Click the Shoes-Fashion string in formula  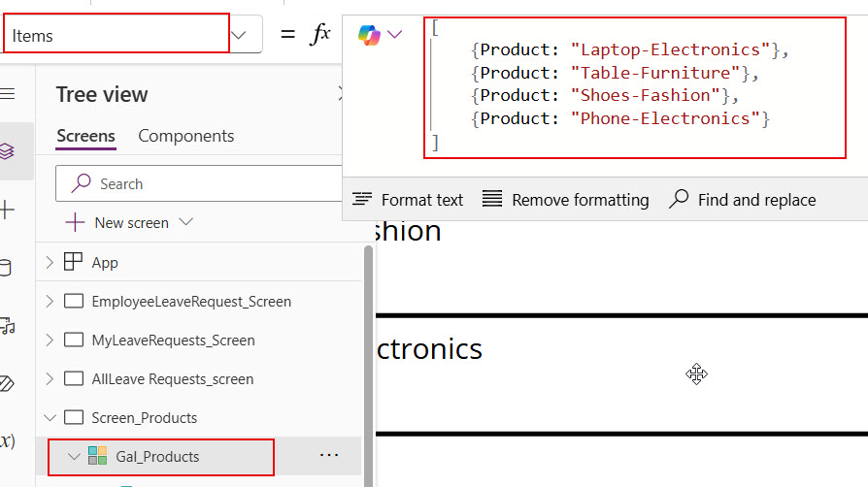646,95
